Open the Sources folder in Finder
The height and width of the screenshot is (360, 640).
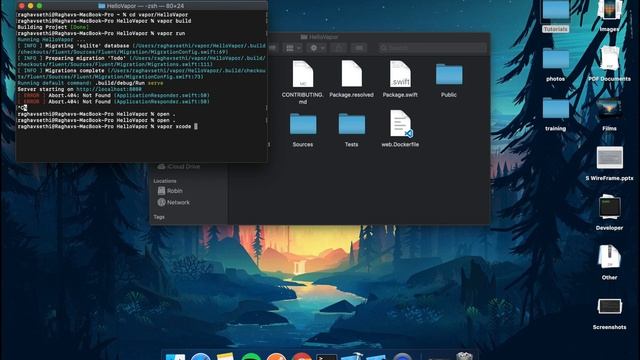coord(303,124)
